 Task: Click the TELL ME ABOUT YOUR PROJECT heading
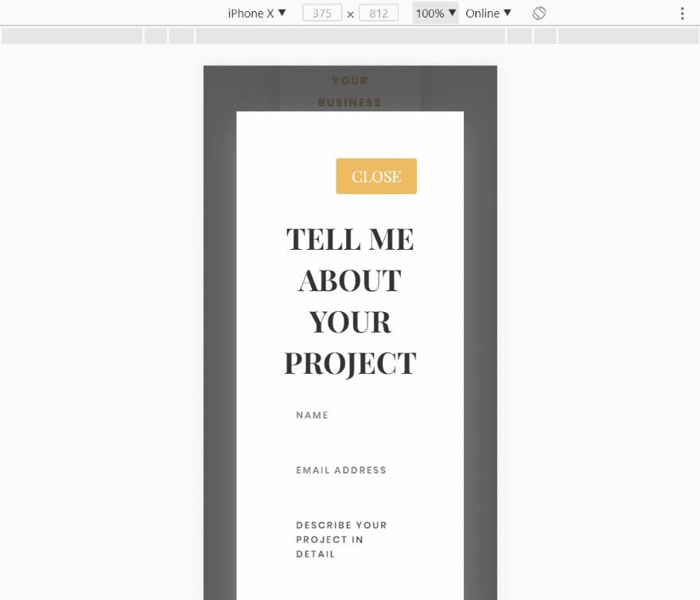click(350, 301)
